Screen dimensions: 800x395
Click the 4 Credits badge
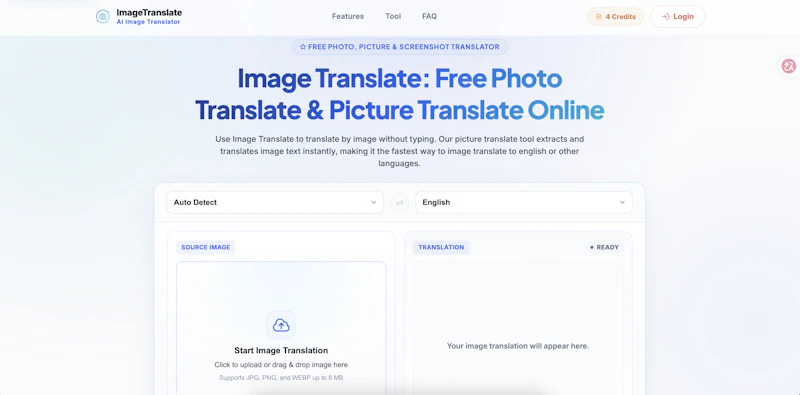coord(615,16)
